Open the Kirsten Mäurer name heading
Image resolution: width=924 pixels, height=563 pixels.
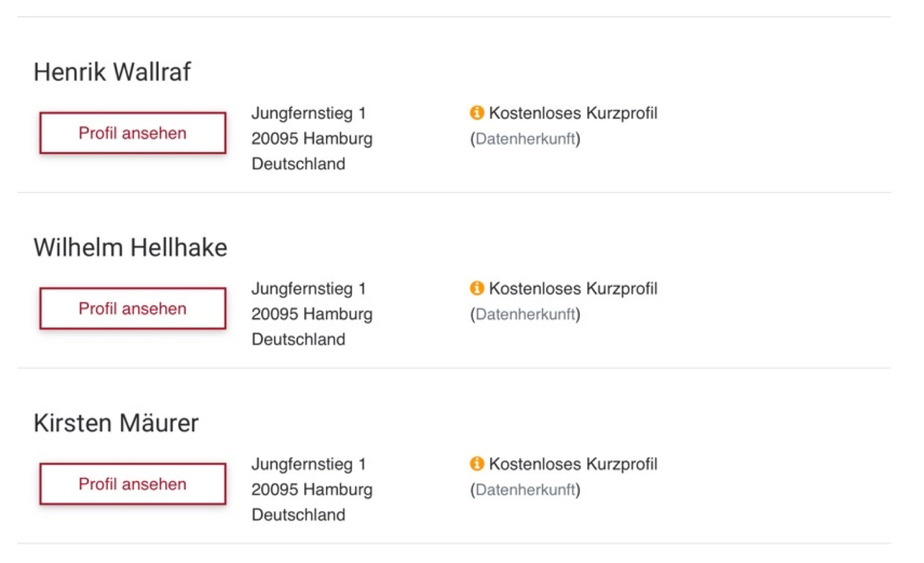tap(116, 423)
